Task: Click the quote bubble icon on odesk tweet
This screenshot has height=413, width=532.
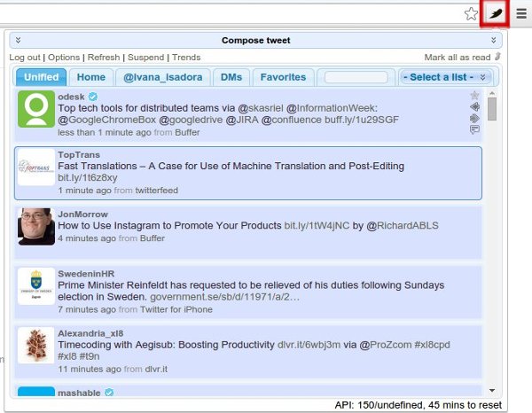Action: [x=475, y=129]
